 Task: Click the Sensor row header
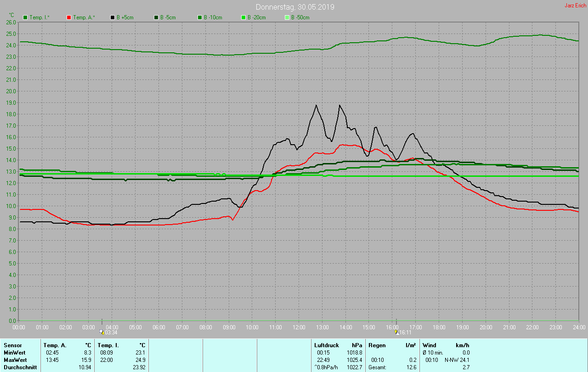pyautogui.click(x=12, y=345)
